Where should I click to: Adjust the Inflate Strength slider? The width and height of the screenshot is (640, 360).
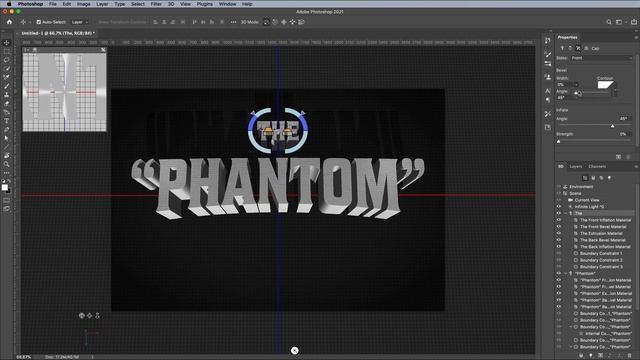click(559, 141)
